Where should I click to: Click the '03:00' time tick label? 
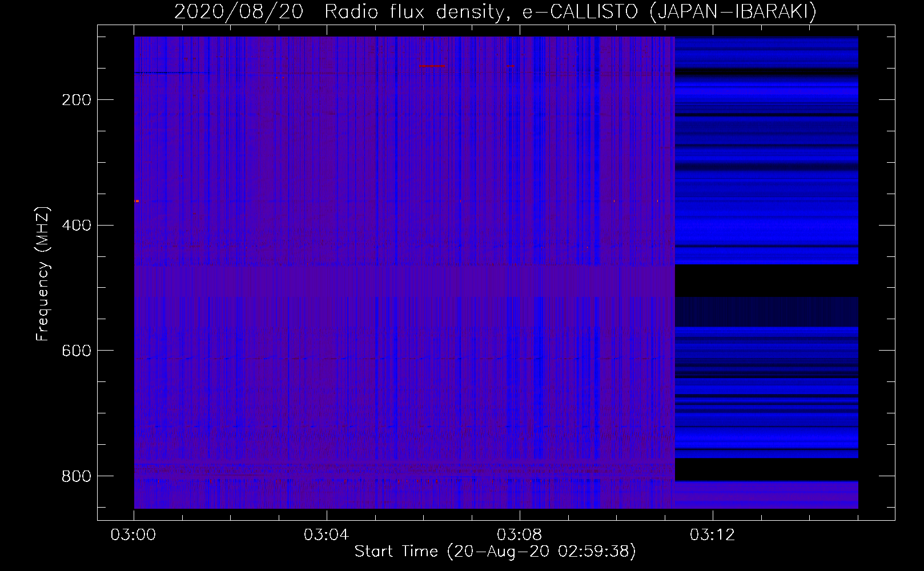134,535
